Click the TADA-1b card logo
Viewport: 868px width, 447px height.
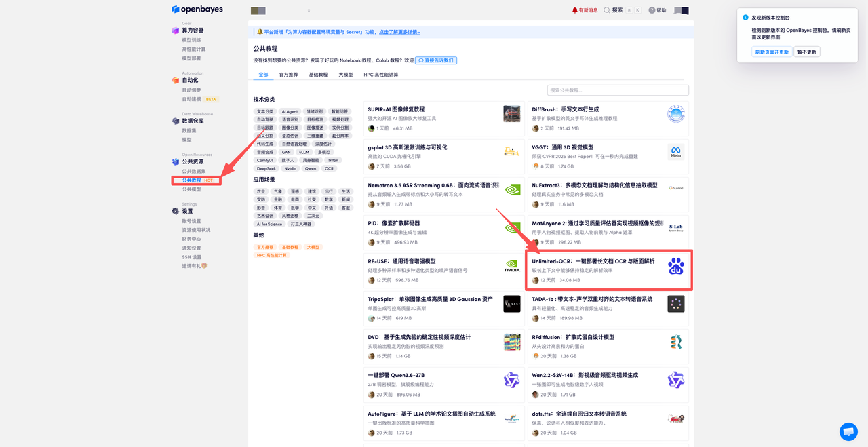(x=675, y=304)
